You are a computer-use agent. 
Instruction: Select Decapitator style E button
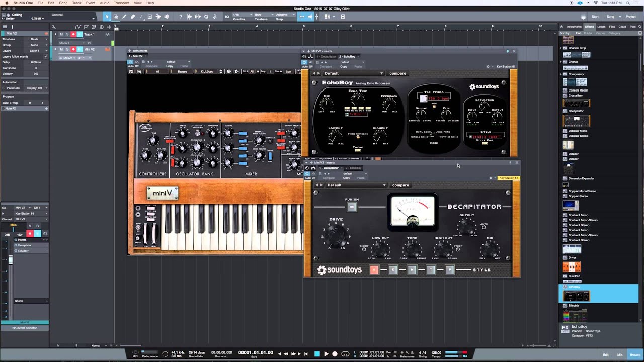point(393,270)
